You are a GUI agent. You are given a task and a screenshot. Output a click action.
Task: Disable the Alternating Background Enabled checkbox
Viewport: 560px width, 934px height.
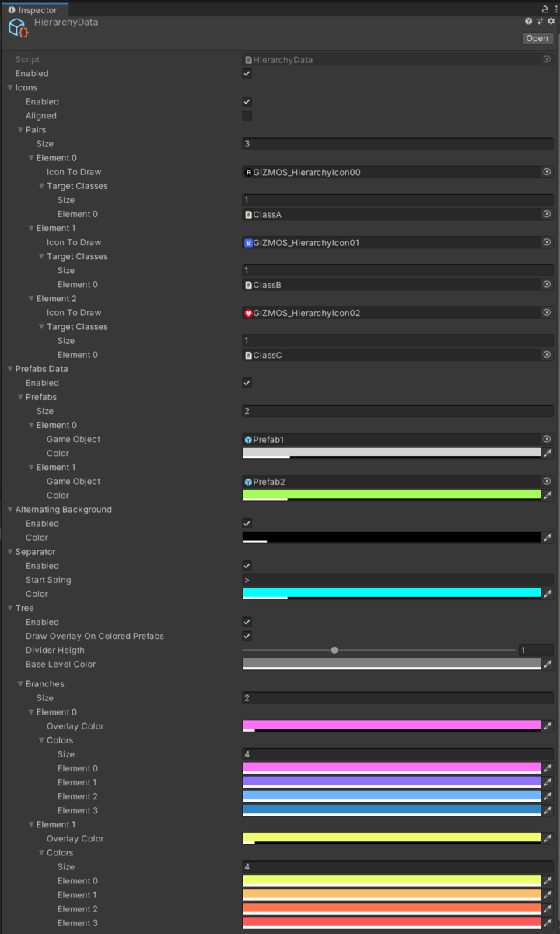[247, 523]
